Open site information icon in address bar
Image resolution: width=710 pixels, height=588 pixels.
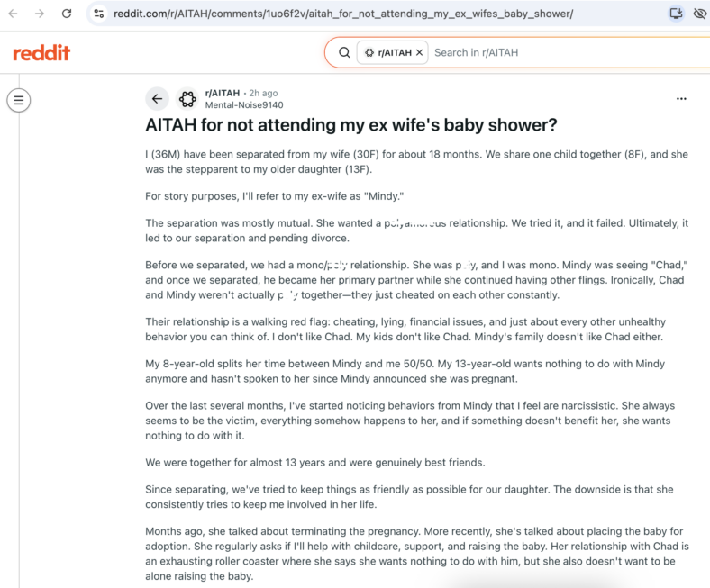(x=99, y=14)
